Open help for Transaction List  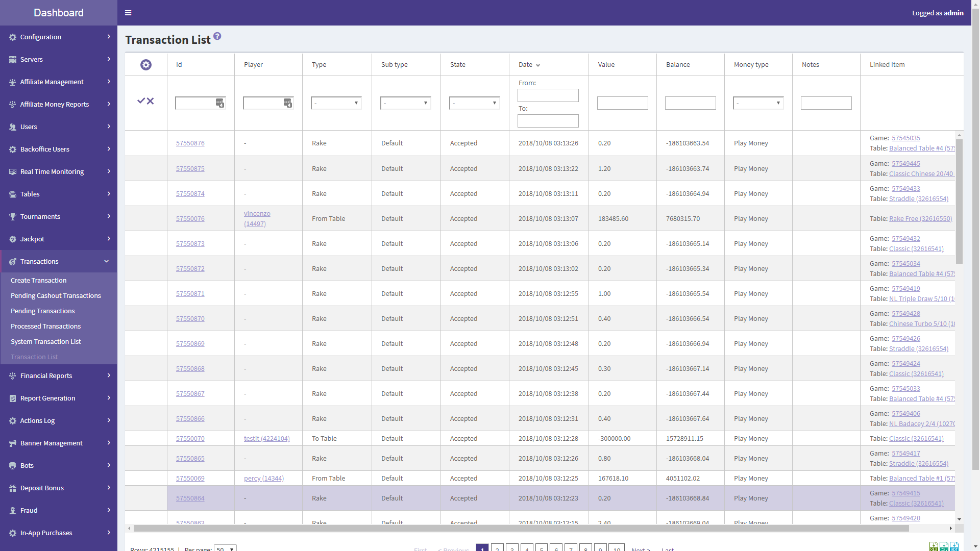pyautogui.click(x=217, y=36)
